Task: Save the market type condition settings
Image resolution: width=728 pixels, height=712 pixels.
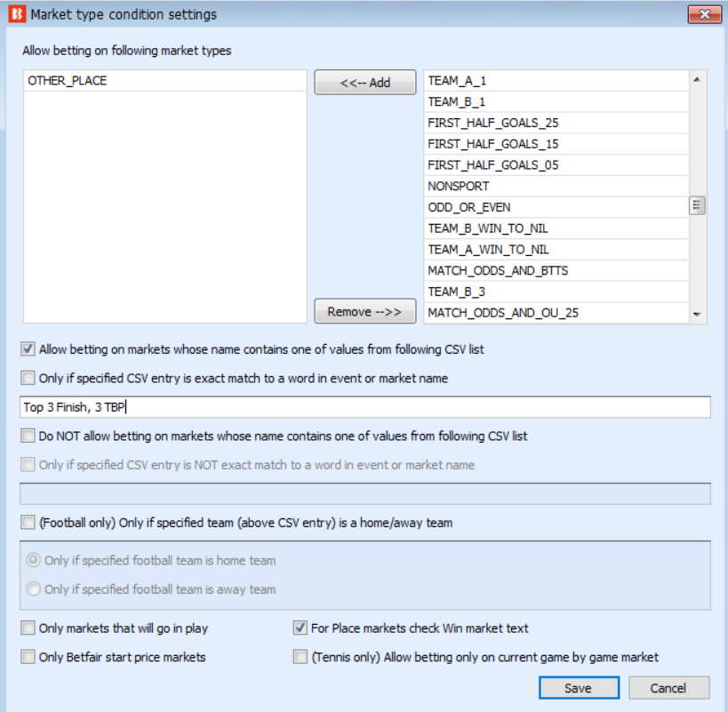Action: pos(579,687)
